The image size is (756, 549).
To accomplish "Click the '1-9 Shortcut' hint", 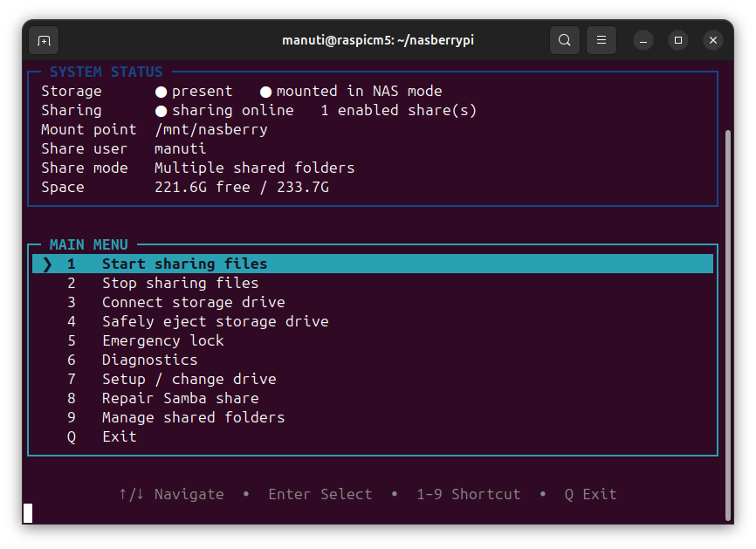I will (469, 495).
